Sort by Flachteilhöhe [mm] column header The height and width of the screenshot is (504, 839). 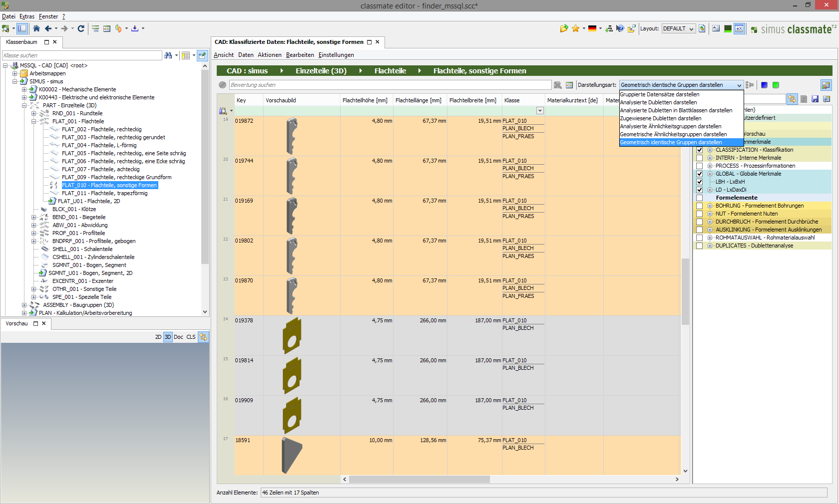tap(365, 100)
